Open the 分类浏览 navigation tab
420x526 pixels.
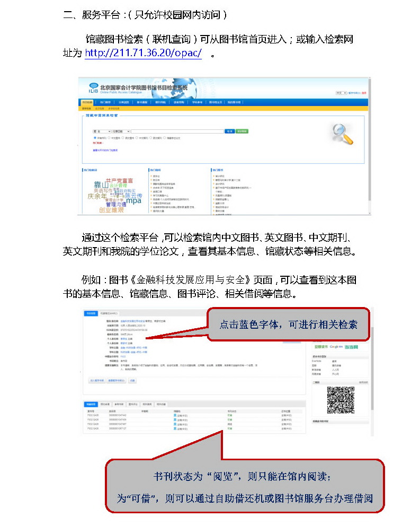click(x=124, y=102)
